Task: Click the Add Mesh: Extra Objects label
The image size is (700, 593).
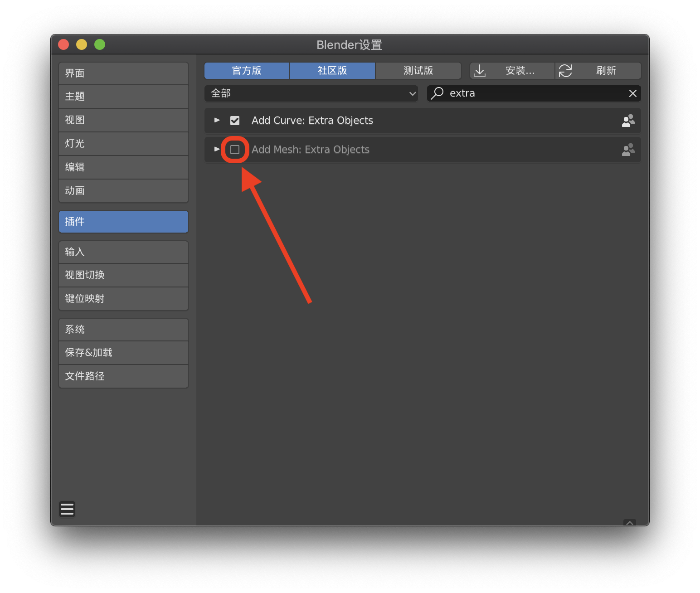Action: (311, 150)
